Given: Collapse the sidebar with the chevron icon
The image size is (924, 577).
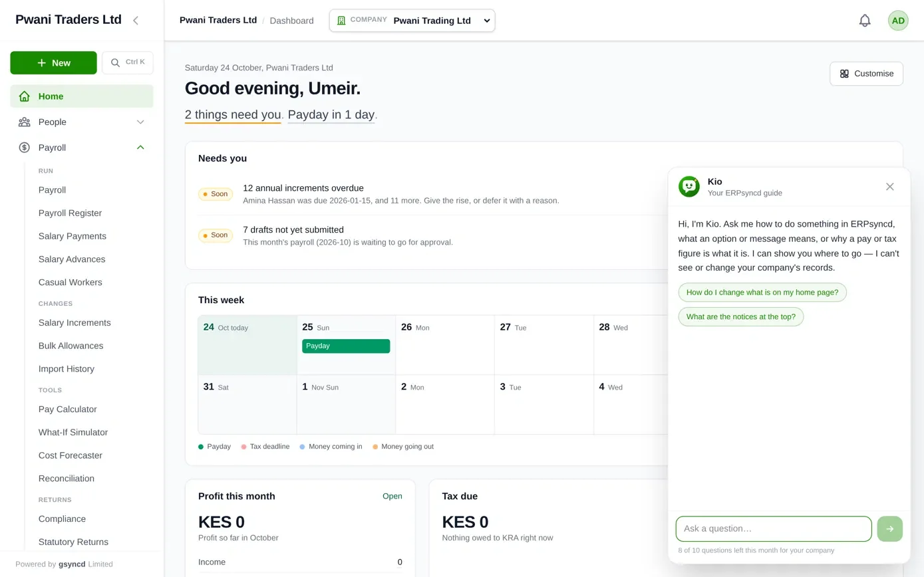Looking at the screenshot, I should pos(136,21).
